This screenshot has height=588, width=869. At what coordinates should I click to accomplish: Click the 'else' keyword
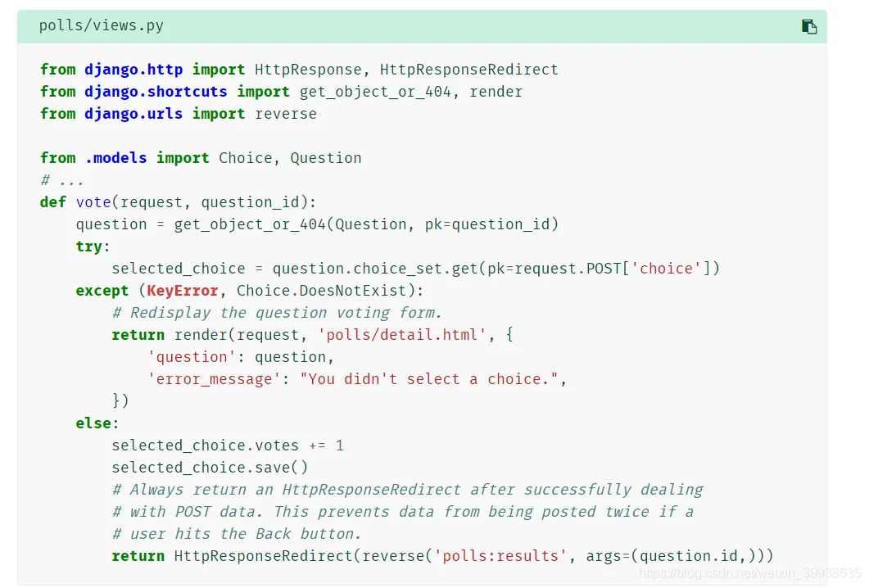(x=93, y=424)
